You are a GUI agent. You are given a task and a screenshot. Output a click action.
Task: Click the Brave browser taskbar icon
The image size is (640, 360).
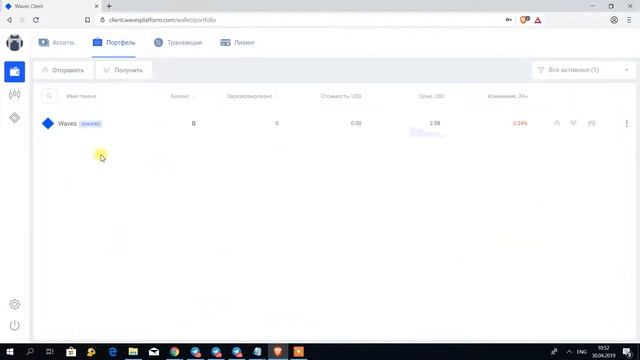point(278,351)
